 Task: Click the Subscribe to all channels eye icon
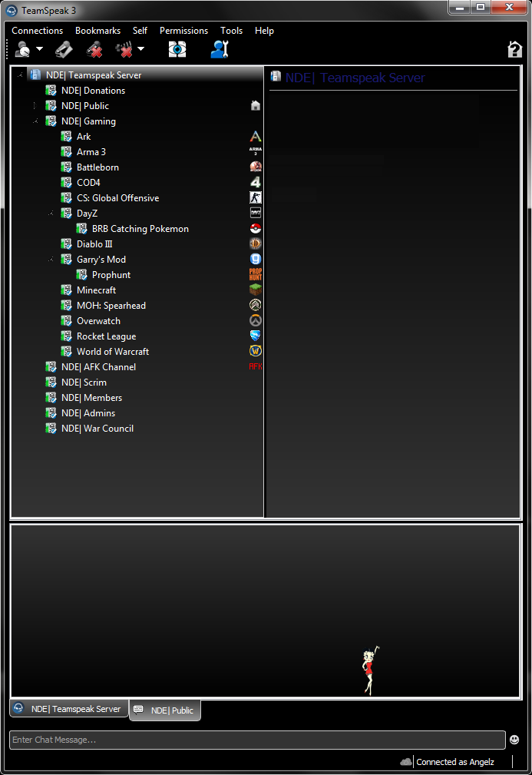[x=177, y=49]
